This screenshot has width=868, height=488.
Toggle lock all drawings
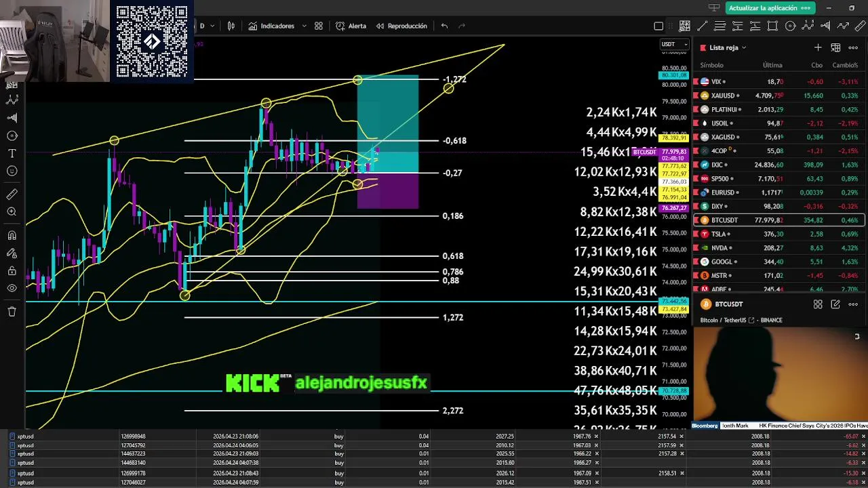point(12,270)
